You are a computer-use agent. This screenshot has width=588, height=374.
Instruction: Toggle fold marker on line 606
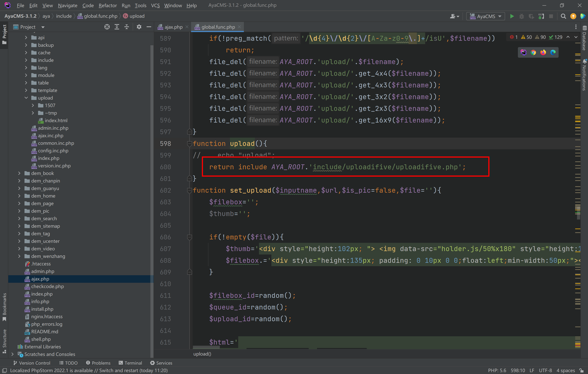coord(189,237)
